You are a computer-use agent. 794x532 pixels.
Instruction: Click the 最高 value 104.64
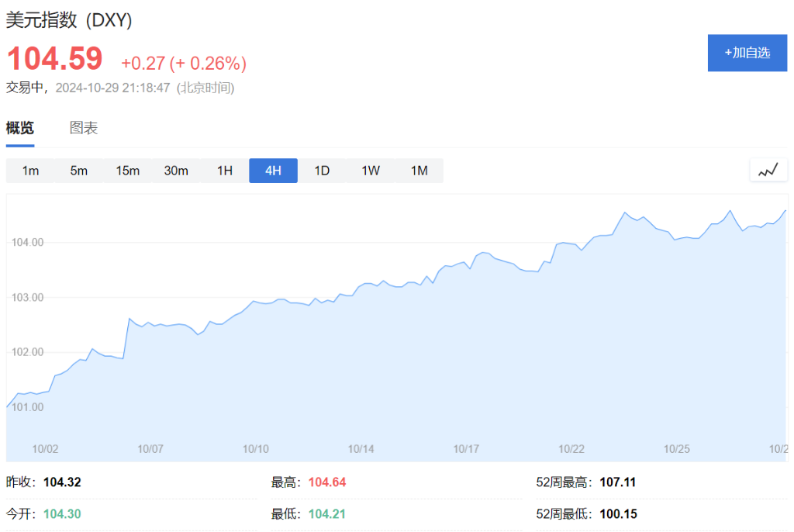327,482
